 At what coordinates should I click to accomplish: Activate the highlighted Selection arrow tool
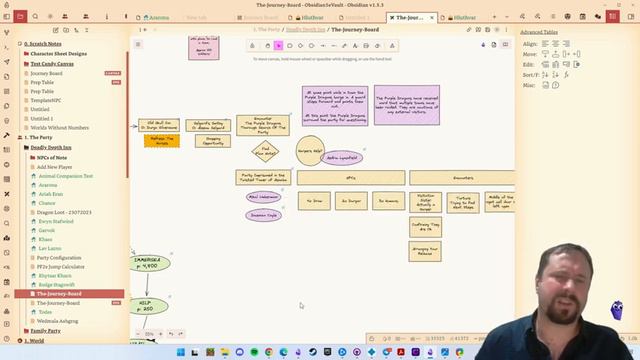278,46
